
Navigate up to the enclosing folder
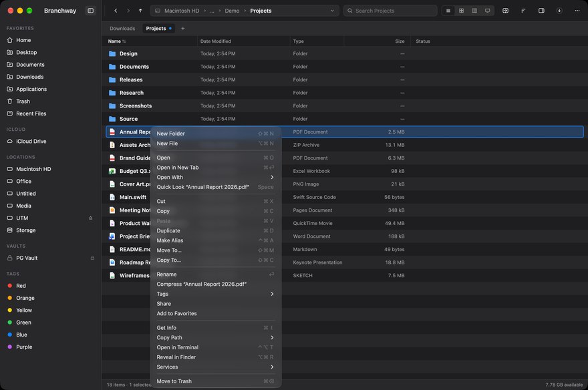pyautogui.click(x=140, y=11)
